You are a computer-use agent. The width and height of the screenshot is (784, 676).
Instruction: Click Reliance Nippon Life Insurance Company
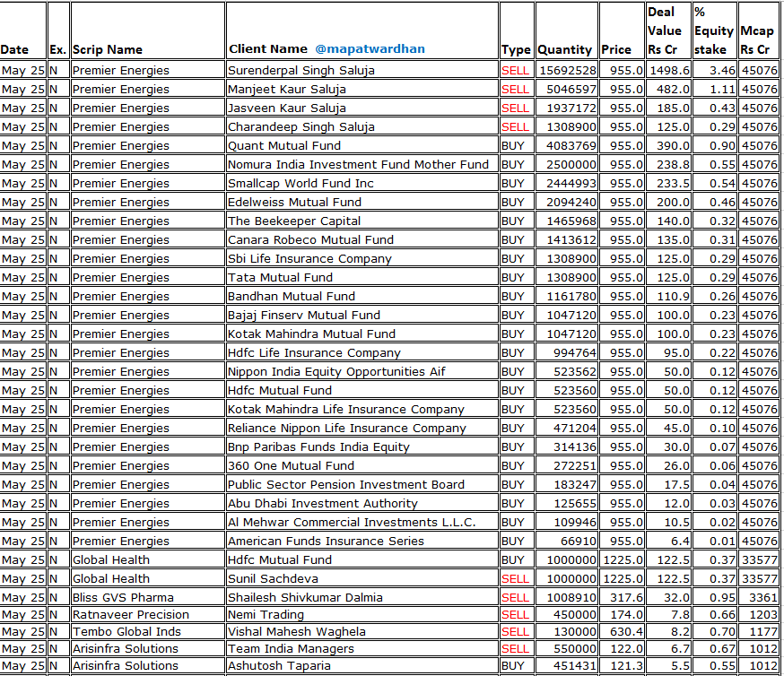(362, 429)
